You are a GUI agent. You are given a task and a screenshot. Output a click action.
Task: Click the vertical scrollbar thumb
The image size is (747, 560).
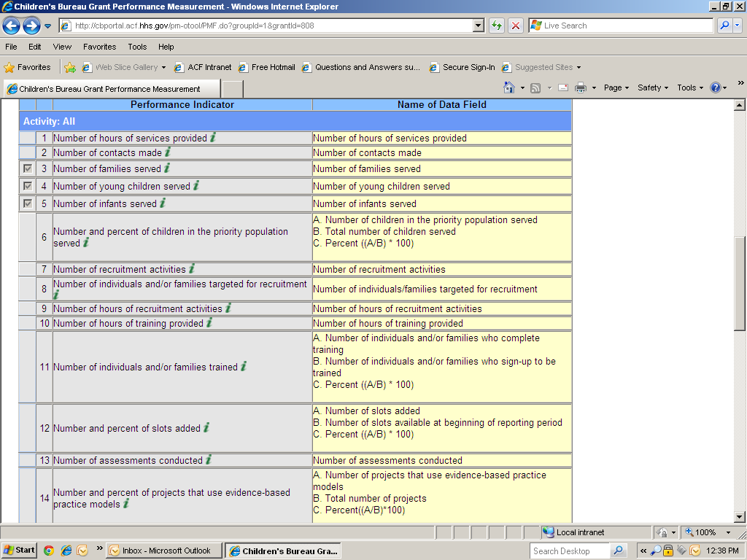(x=740, y=284)
